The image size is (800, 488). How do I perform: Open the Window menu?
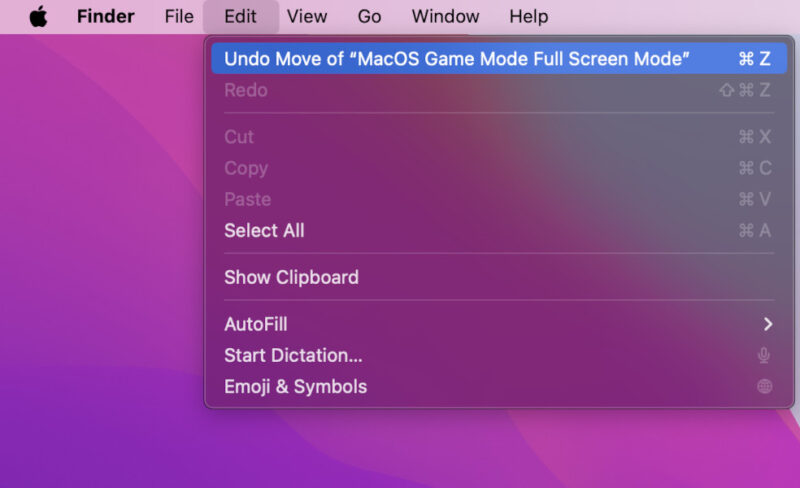pyautogui.click(x=445, y=16)
